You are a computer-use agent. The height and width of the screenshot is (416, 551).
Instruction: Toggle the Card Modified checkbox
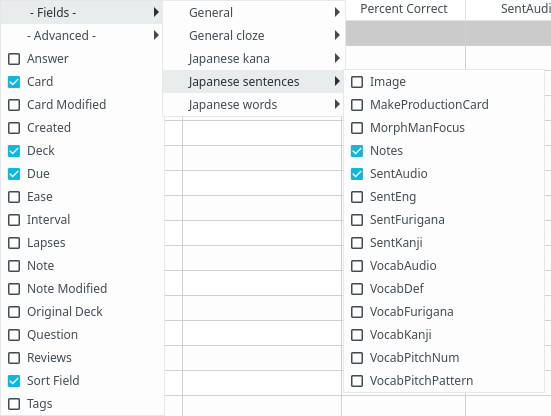(14, 105)
